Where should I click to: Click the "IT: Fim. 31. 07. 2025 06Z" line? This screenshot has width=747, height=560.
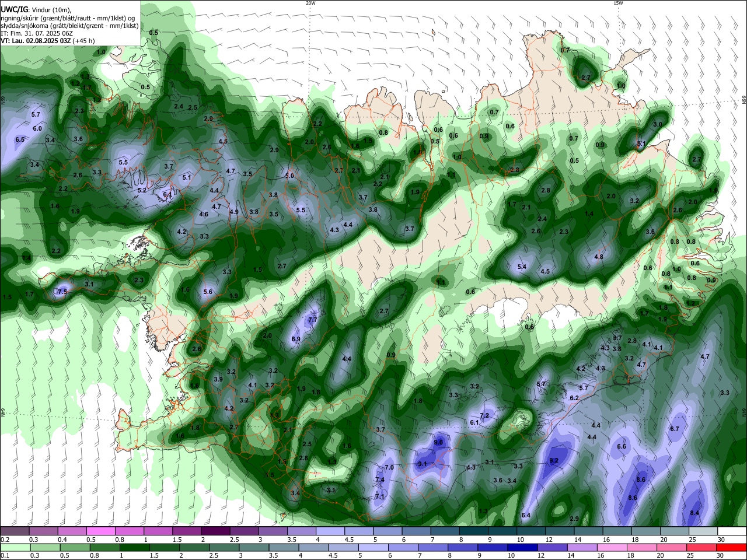click(x=37, y=33)
